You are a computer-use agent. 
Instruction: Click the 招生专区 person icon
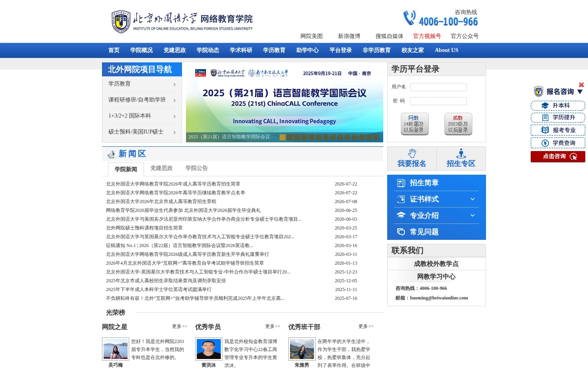coord(461,154)
